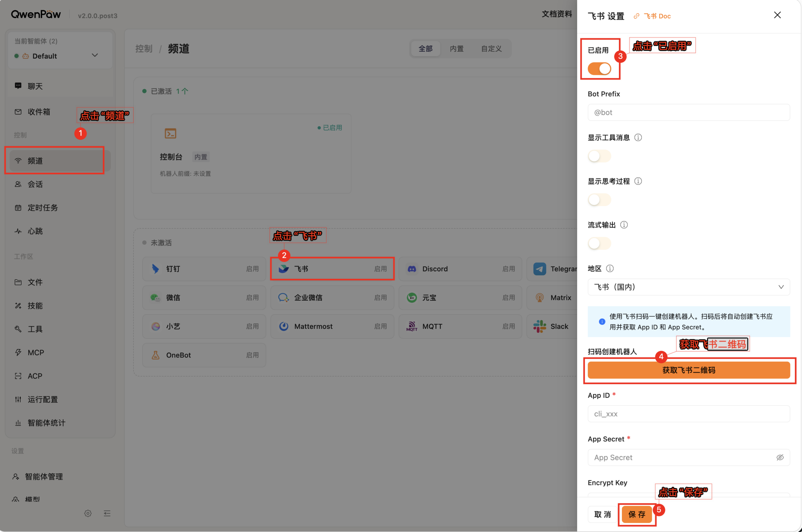Click the 运行配置 sliders icon
The image size is (802, 532).
coord(18,399)
